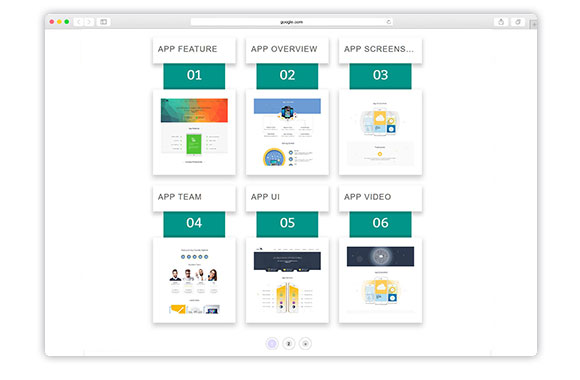Maximize window with green button

click(x=67, y=22)
